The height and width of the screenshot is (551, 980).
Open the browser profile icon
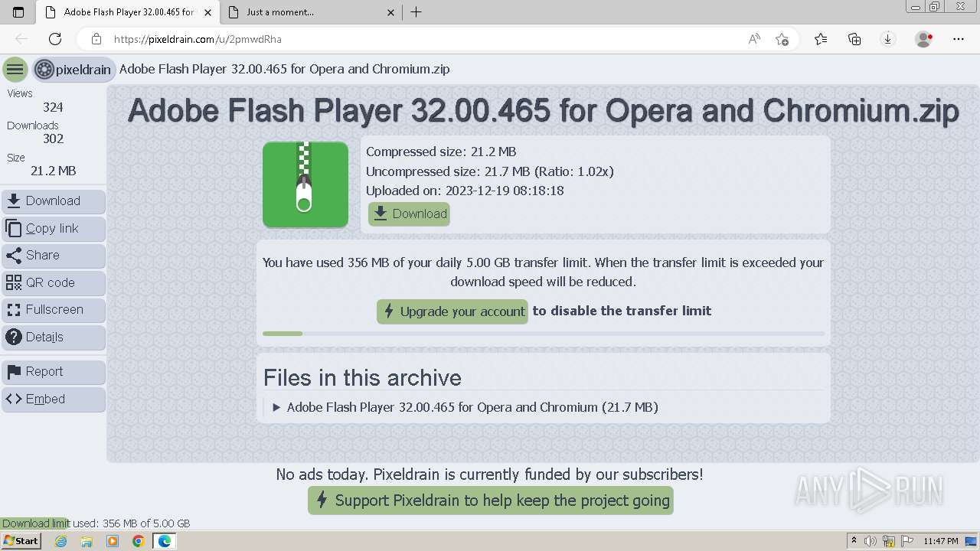click(924, 39)
